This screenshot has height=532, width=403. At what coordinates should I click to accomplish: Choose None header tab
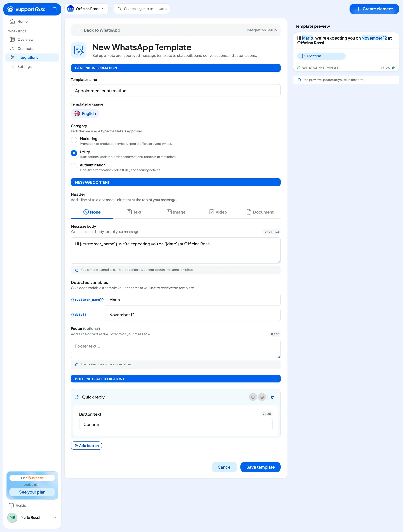tap(92, 212)
